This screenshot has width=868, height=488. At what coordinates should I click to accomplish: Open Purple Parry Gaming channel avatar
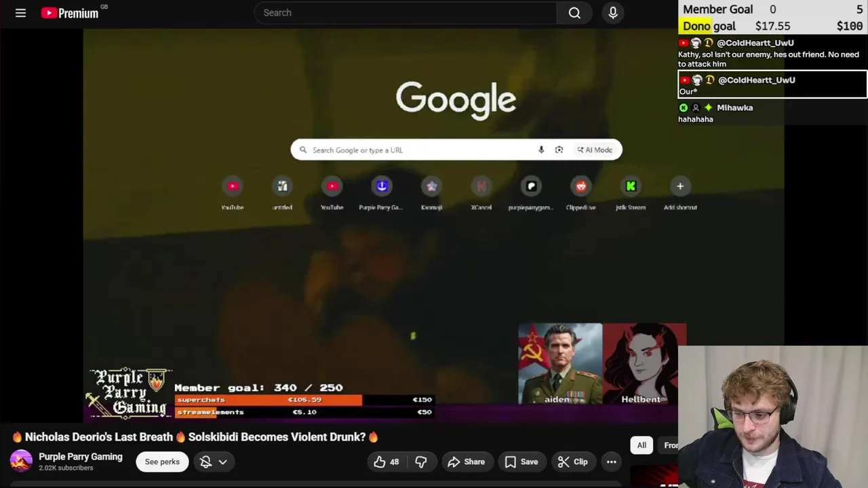tap(21, 462)
